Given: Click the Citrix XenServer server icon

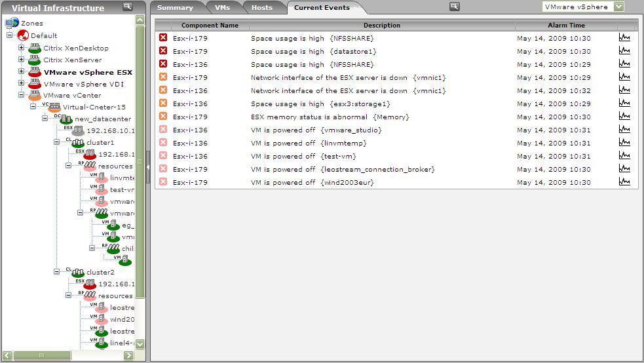Looking at the screenshot, I should pyautogui.click(x=35, y=60).
